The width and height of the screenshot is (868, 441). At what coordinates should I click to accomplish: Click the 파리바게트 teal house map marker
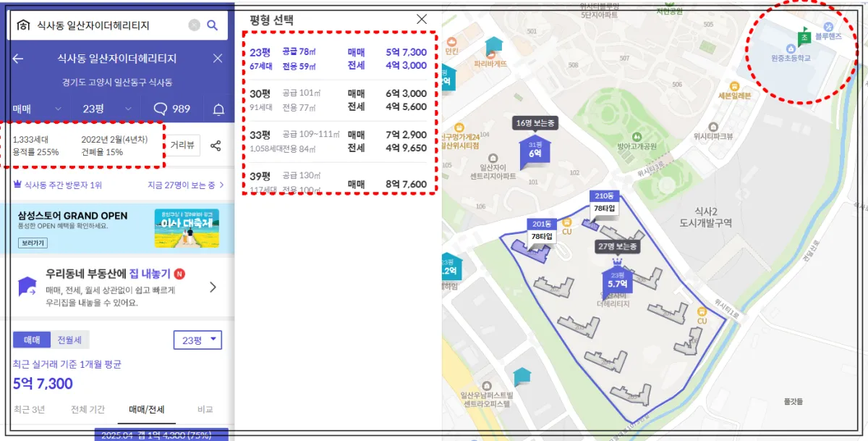[x=493, y=46]
